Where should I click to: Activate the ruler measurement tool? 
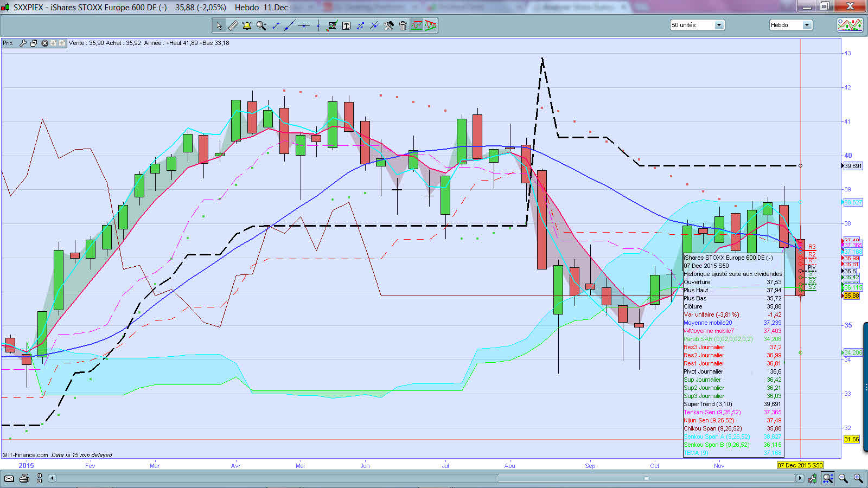[233, 25]
